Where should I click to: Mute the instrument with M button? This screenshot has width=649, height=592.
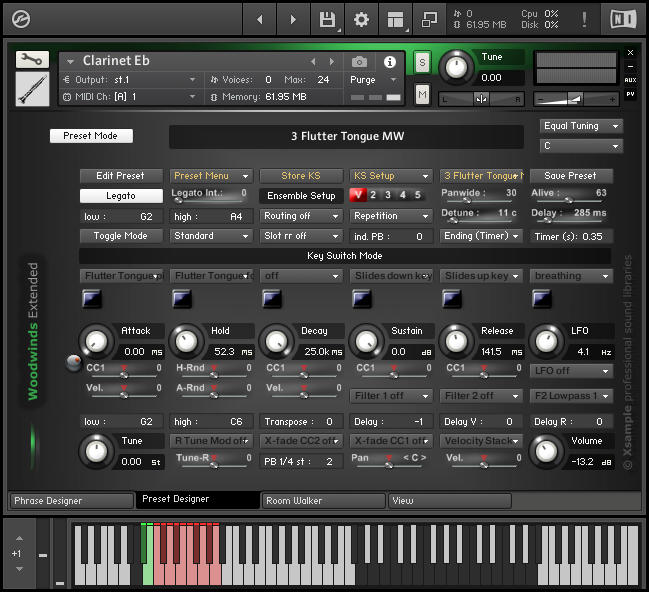(422, 95)
